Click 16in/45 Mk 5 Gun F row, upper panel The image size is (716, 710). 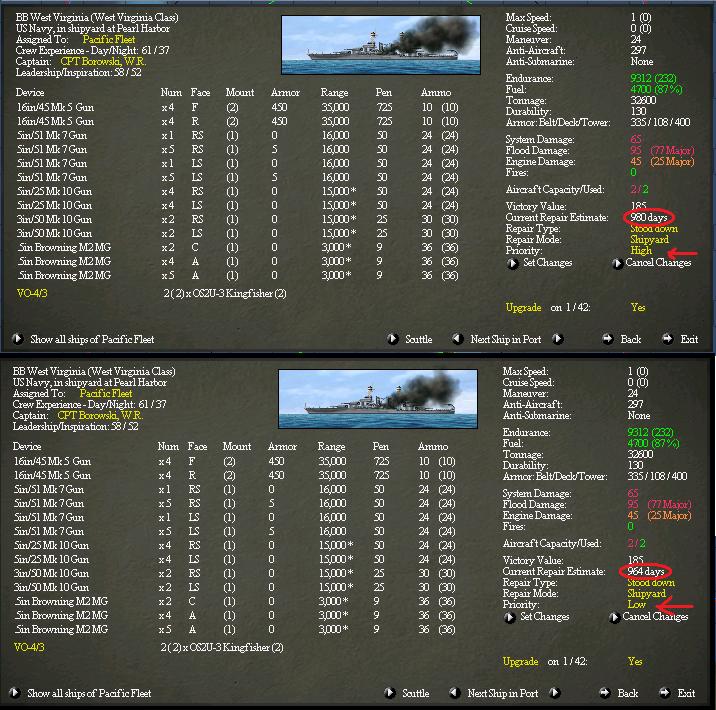click(237, 107)
